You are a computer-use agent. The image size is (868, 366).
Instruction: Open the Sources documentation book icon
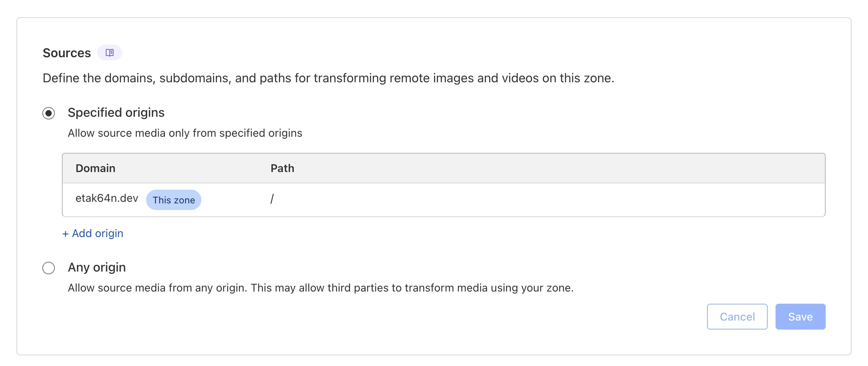(110, 53)
